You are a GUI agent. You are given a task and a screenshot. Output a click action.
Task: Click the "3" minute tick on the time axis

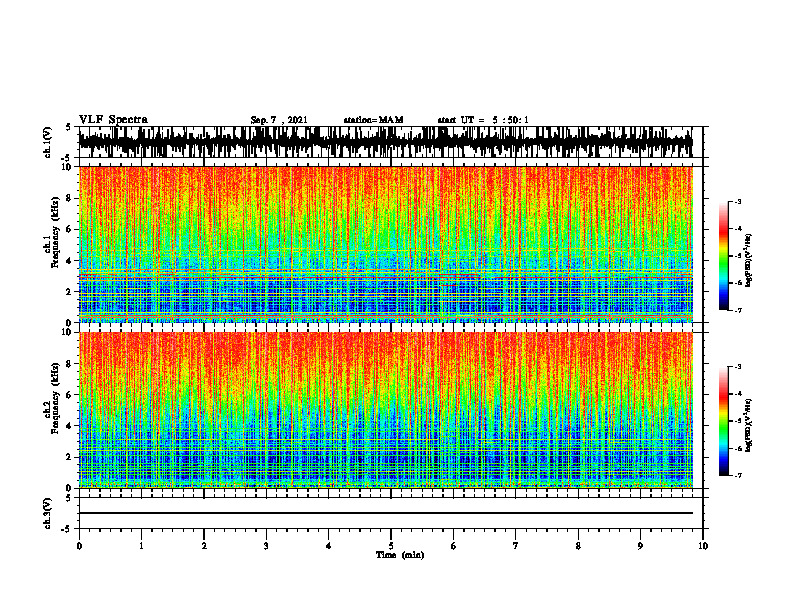click(266, 546)
